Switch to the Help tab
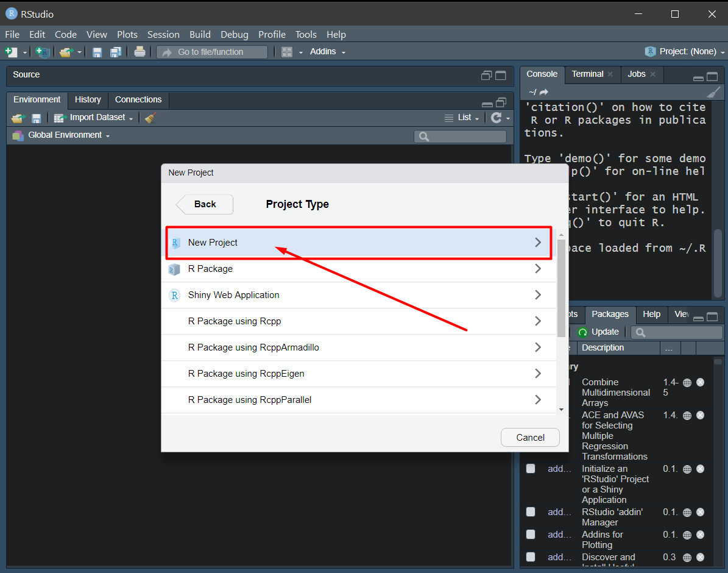Screen dimensions: 728x573 coord(651,314)
